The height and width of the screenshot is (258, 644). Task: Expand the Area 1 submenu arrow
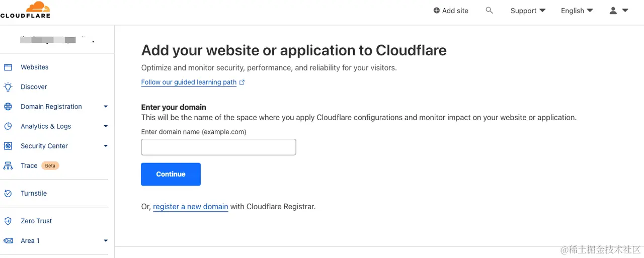coord(106,241)
